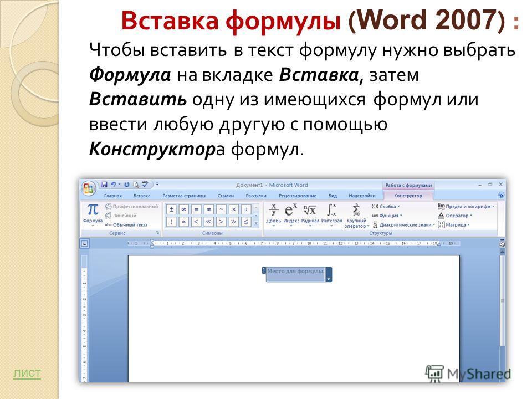This screenshot has height=399, width=532.
Task: Toggle Линейный equation format
Action: 121,216
